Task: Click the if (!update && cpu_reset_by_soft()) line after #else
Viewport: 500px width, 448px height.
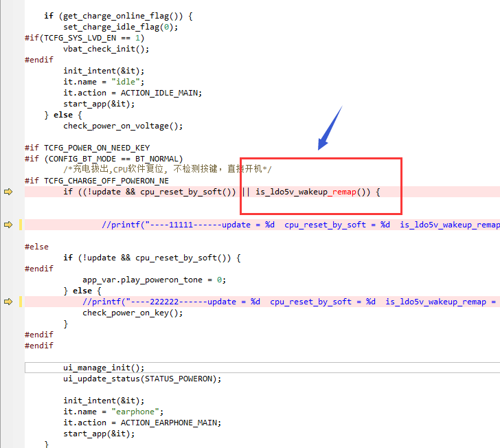Action: pyautogui.click(x=152, y=258)
